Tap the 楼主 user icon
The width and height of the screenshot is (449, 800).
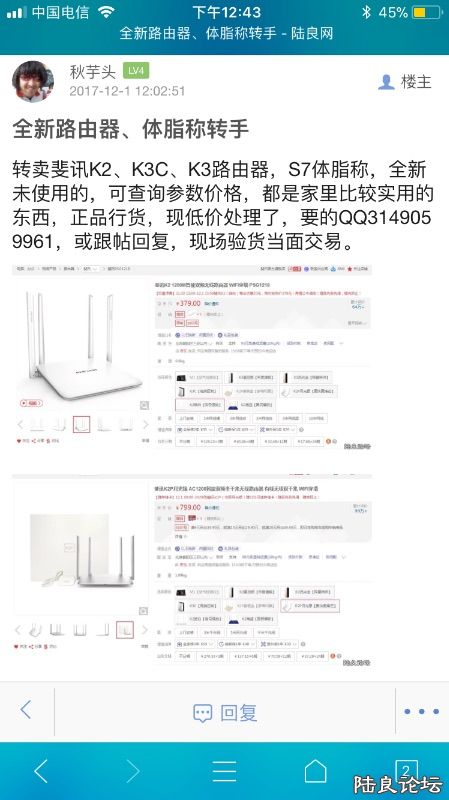(x=386, y=82)
